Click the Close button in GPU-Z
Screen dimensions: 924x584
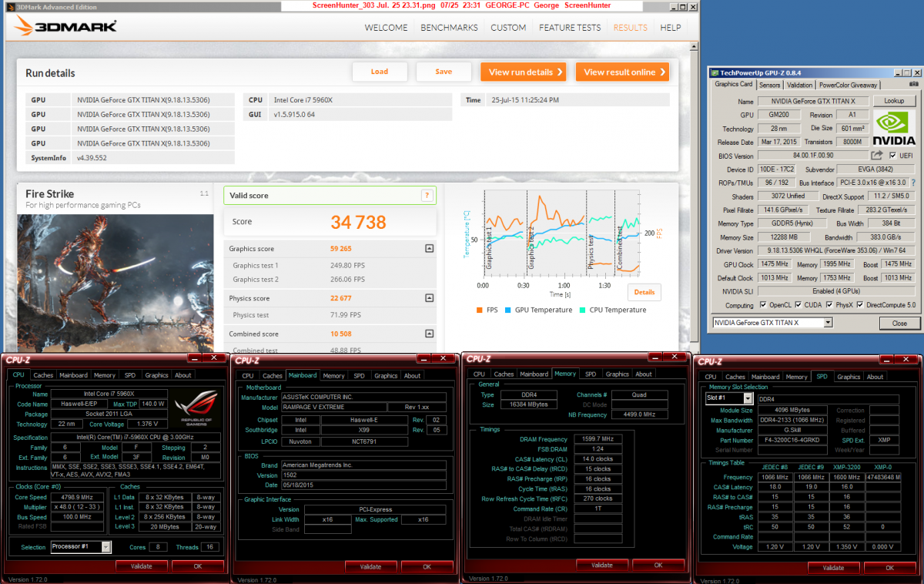point(899,323)
